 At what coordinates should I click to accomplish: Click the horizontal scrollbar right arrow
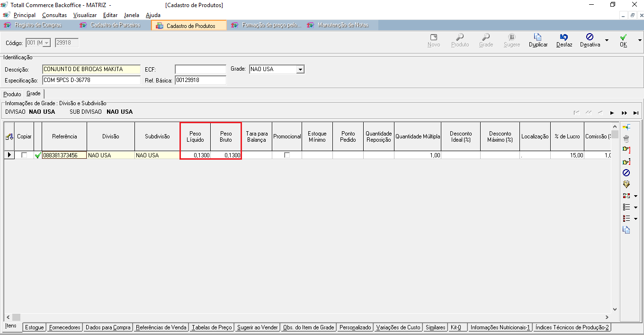[x=607, y=317]
